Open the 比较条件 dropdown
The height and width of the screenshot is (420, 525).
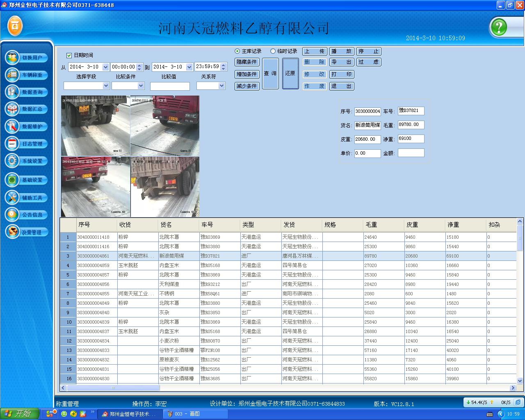[141, 86]
